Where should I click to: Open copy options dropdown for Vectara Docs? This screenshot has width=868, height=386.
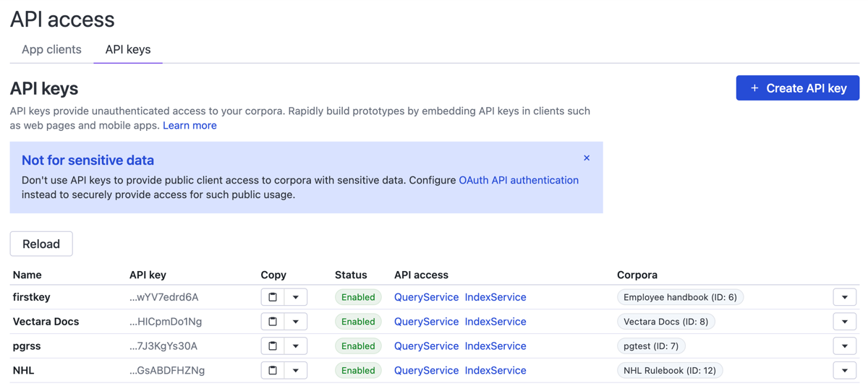tap(296, 322)
